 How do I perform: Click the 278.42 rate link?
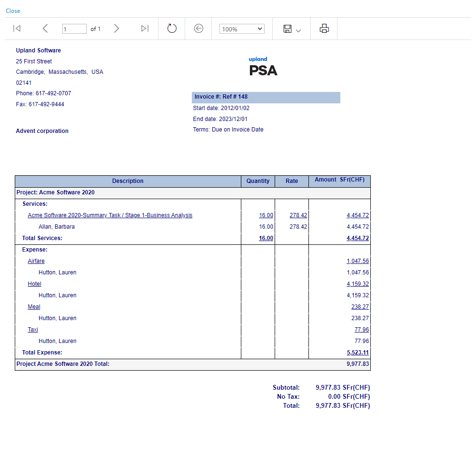[298, 215]
